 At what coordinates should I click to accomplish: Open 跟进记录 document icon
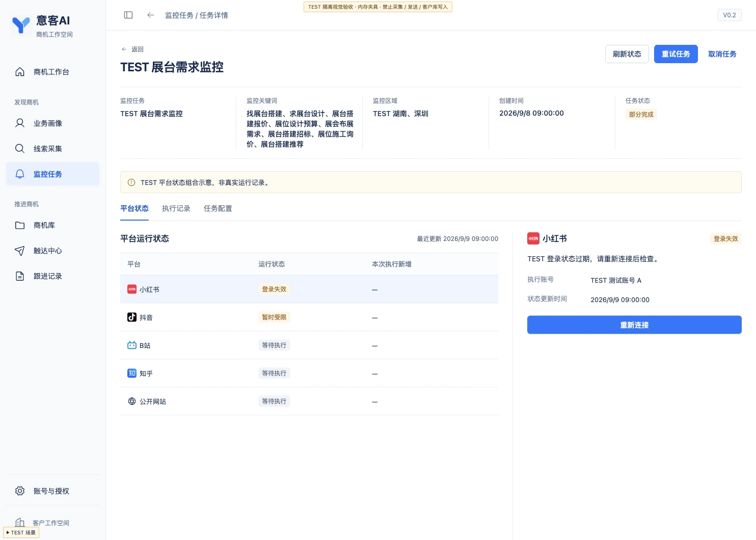click(x=20, y=276)
